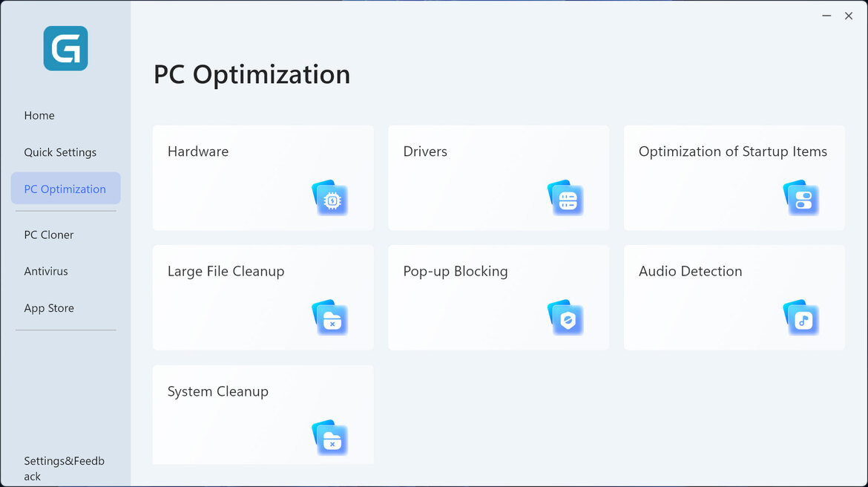
Task: Click the Large File Cleanup folder icon
Action: [x=330, y=318]
